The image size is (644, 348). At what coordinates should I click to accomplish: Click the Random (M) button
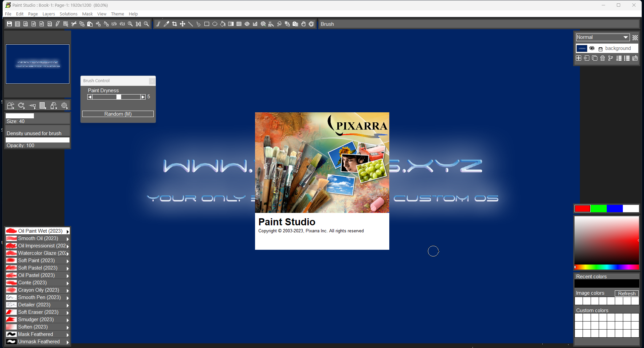pos(118,114)
